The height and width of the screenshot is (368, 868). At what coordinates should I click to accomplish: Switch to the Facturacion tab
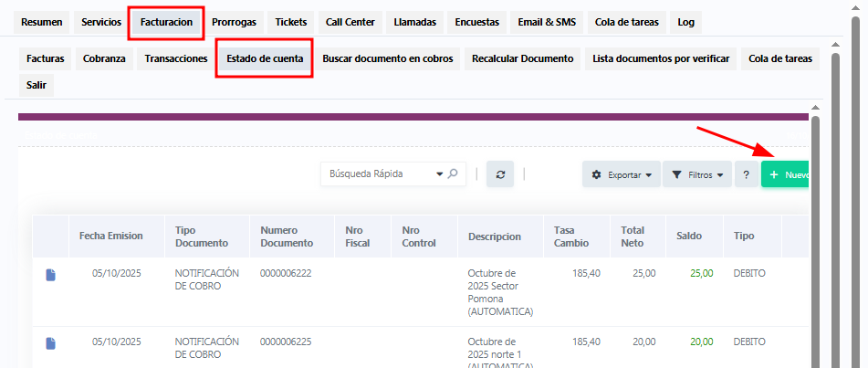pos(166,22)
